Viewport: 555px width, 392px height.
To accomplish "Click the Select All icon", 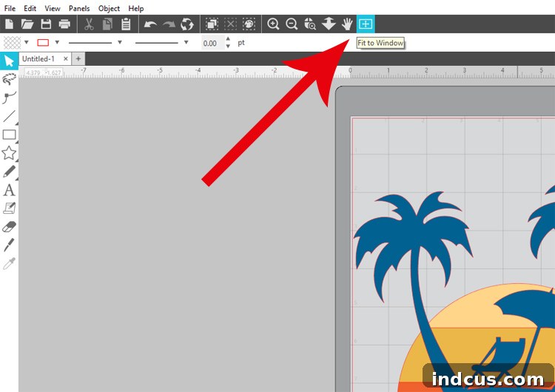I will [212, 24].
